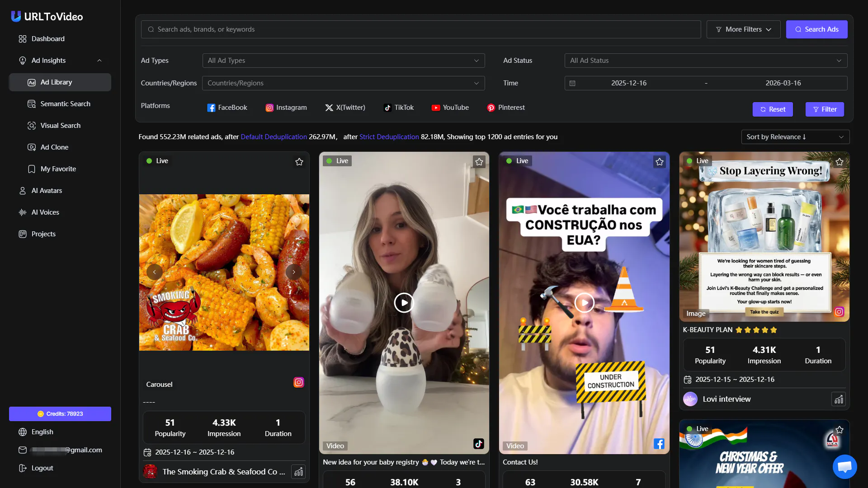The width and height of the screenshot is (868, 488).
Task: Collapse the Ad Insights section
Action: coord(99,61)
